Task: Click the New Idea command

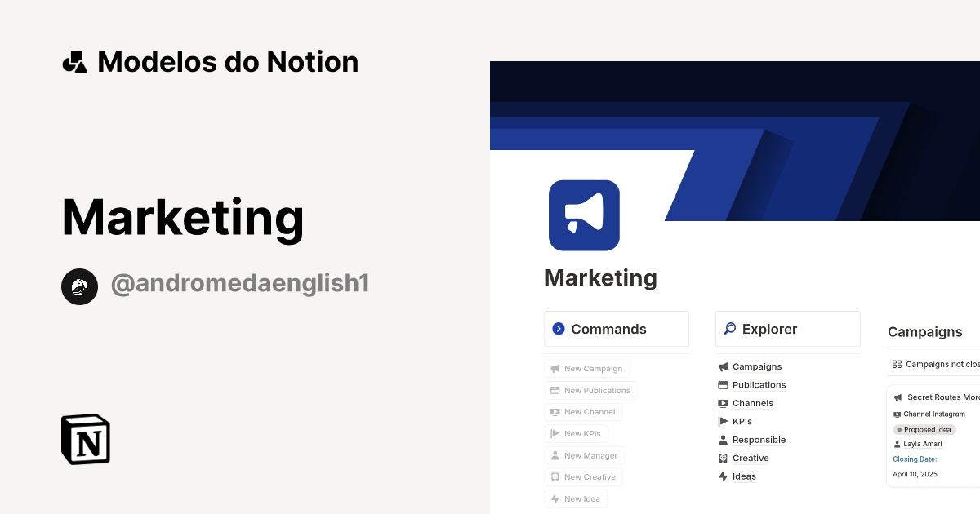Action: (576, 498)
